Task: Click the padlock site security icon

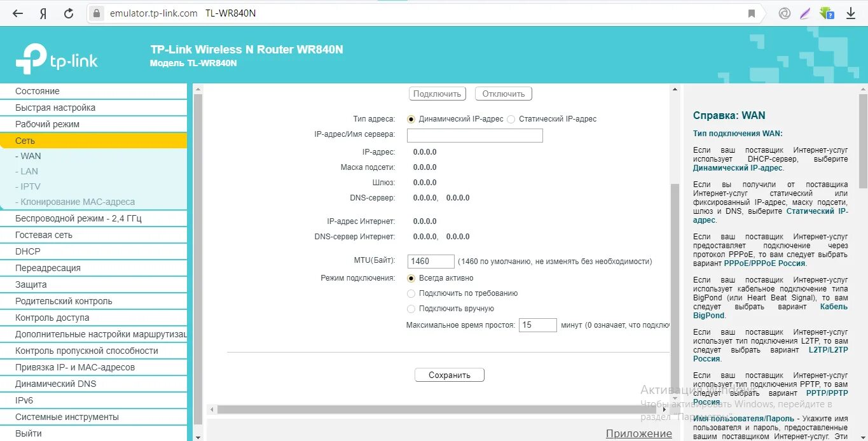Action: coord(97,13)
